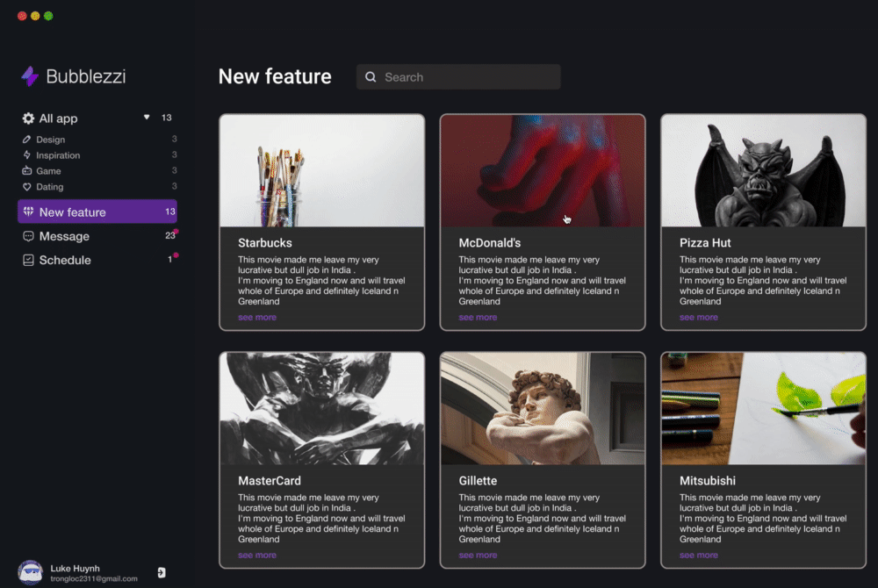
Task: Click the Dating heart icon
Action: click(27, 187)
